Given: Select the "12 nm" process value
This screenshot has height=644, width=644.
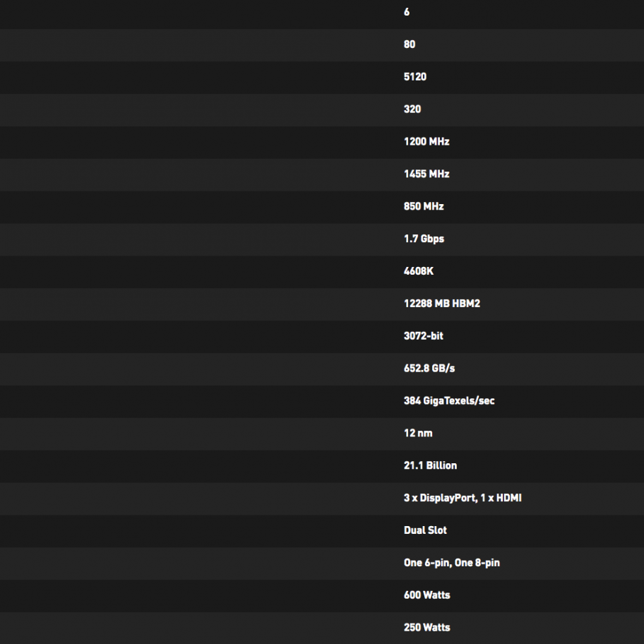Looking at the screenshot, I should (418, 434).
